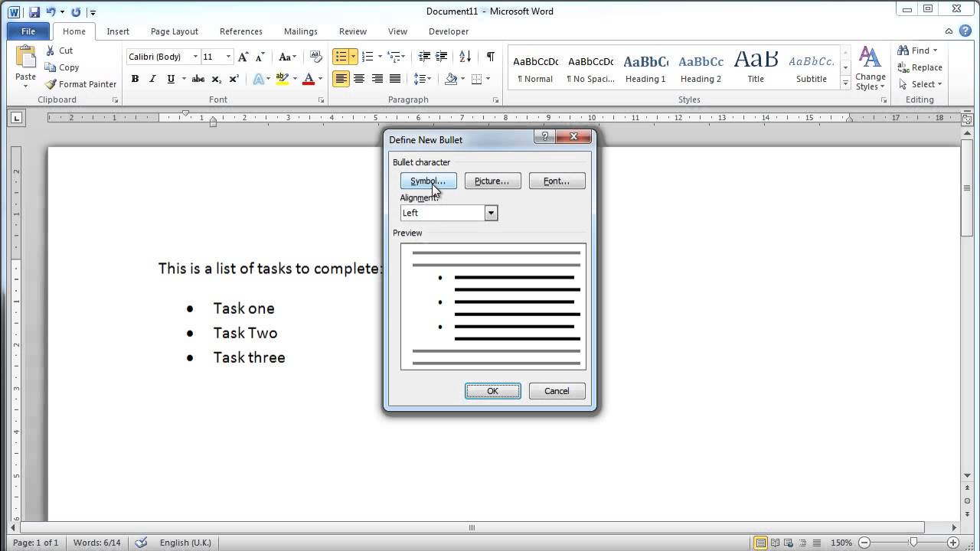Open Bullets library dropdown arrow
The image size is (980, 551).
point(353,57)
